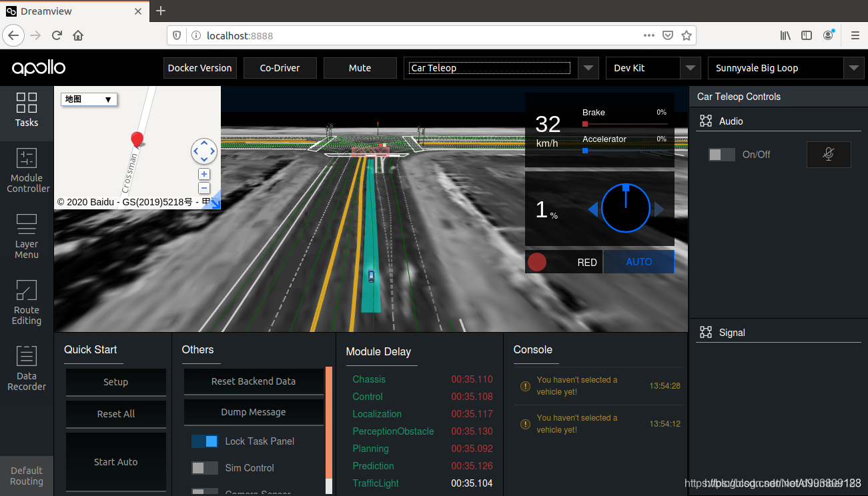
Task: Open the page actions ellipsis menu
Action: [x=648, y=35]
